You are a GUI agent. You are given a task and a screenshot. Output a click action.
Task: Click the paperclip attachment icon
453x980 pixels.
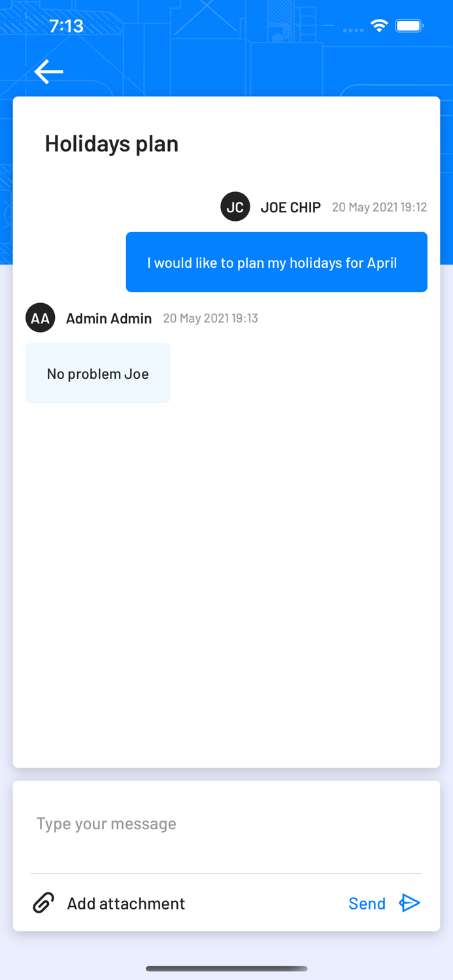43,903
